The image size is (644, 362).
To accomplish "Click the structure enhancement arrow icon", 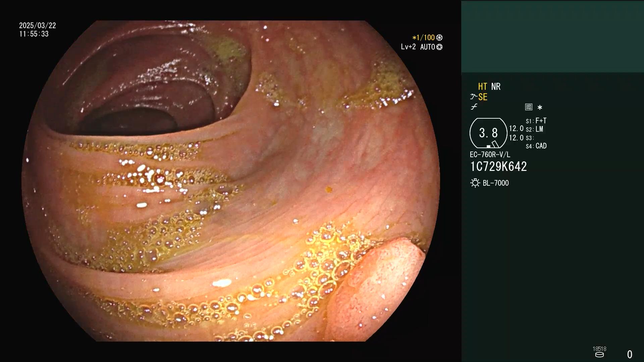I will pyautogui.click(x=473, y=97).
